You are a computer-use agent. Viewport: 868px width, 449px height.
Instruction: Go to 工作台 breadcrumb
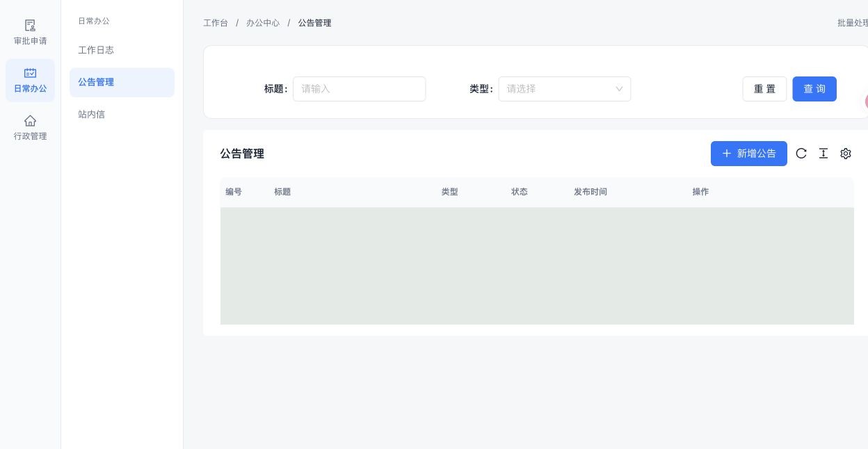click(216, 23)
